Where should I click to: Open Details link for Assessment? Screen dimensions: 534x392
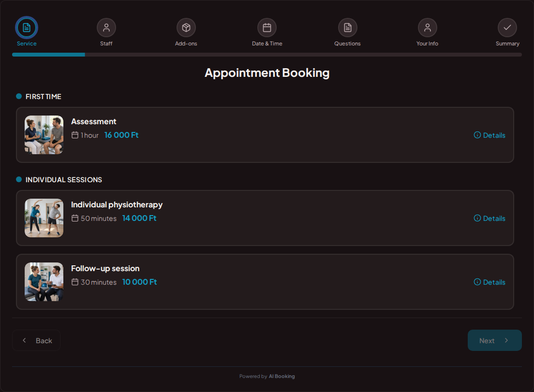click(494, 135)
